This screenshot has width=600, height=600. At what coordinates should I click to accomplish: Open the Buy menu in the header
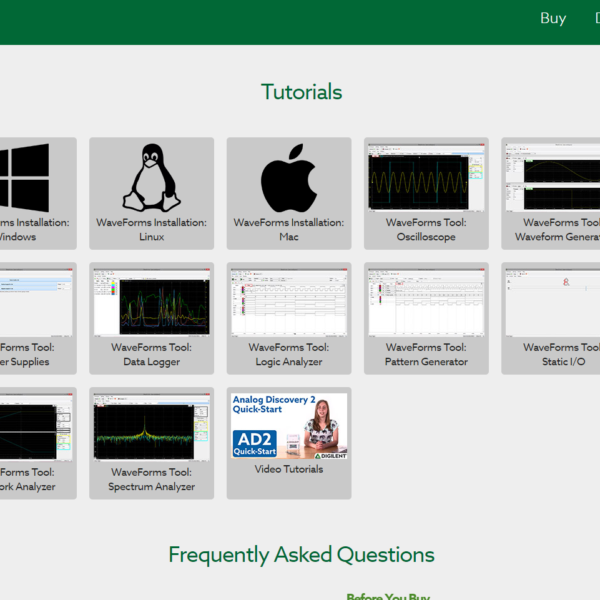552,18
